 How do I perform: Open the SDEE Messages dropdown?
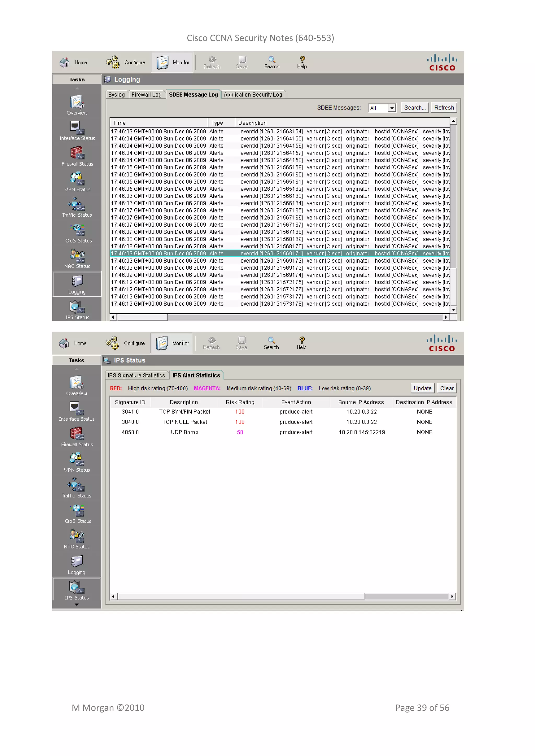tap(382, 108)
